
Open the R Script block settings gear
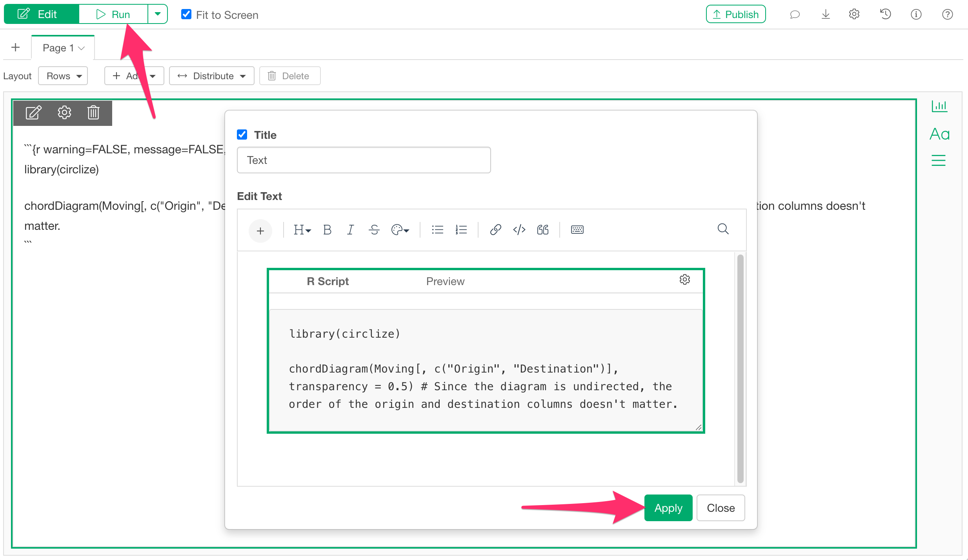click(684, 280)
